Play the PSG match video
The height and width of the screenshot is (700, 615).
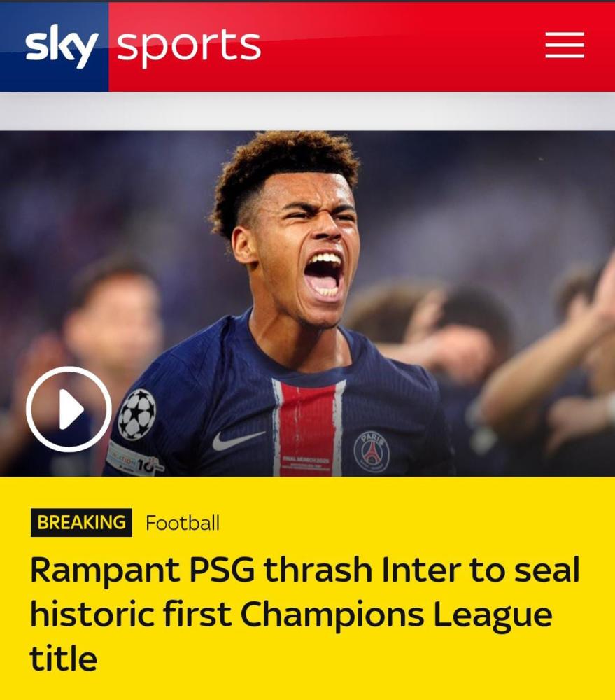point(69,409)
